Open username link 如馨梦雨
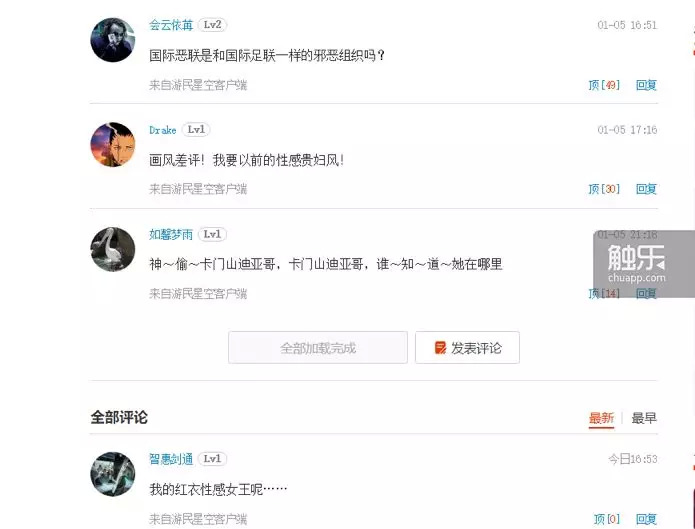This screenshot has width=695, height=529. pos(171,234)
